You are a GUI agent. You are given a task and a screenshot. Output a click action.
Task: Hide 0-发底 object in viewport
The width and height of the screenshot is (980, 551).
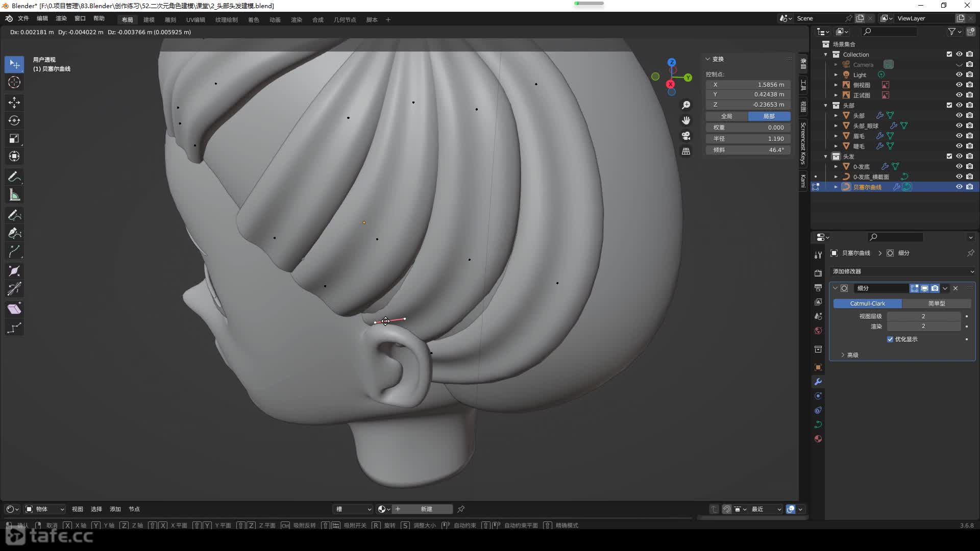click(959, 166)
